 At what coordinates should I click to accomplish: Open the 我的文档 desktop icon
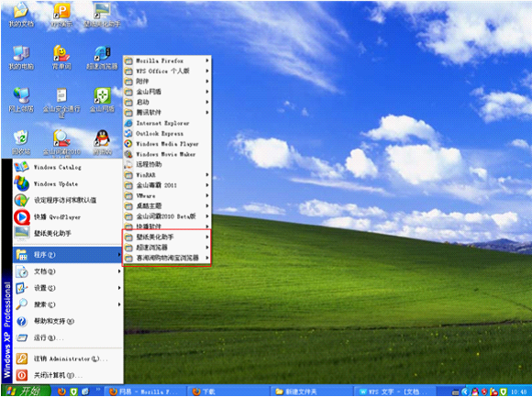click(x=21, y=15)
